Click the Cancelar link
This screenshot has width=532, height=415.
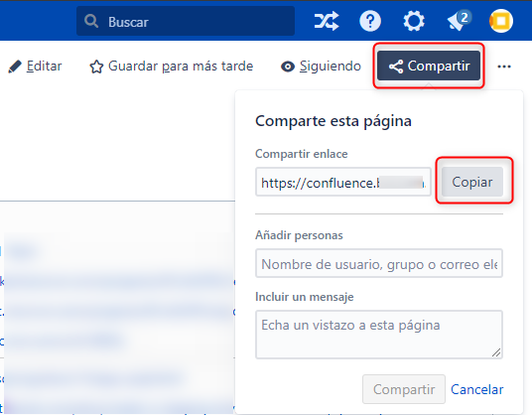point(476,389)
